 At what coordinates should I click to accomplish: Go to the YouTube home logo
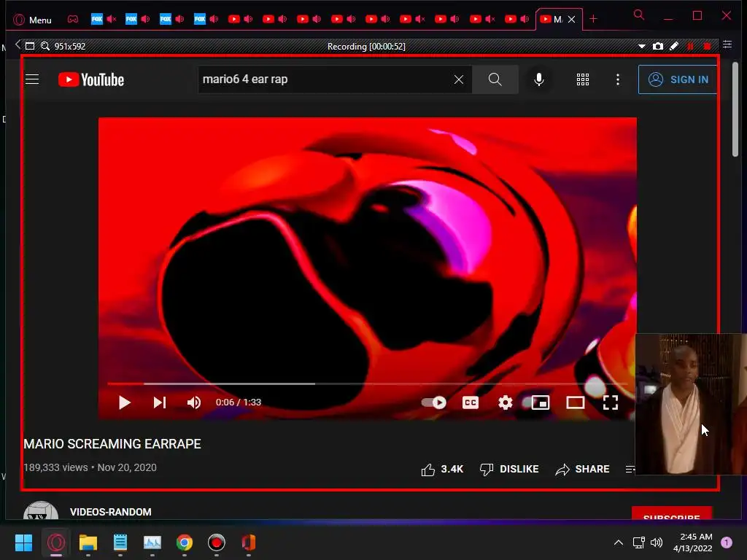(91, 79)
